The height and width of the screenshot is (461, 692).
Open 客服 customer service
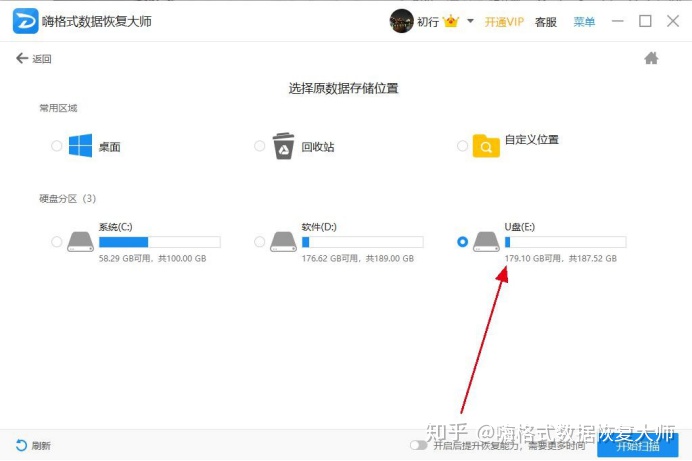[545, 22]
